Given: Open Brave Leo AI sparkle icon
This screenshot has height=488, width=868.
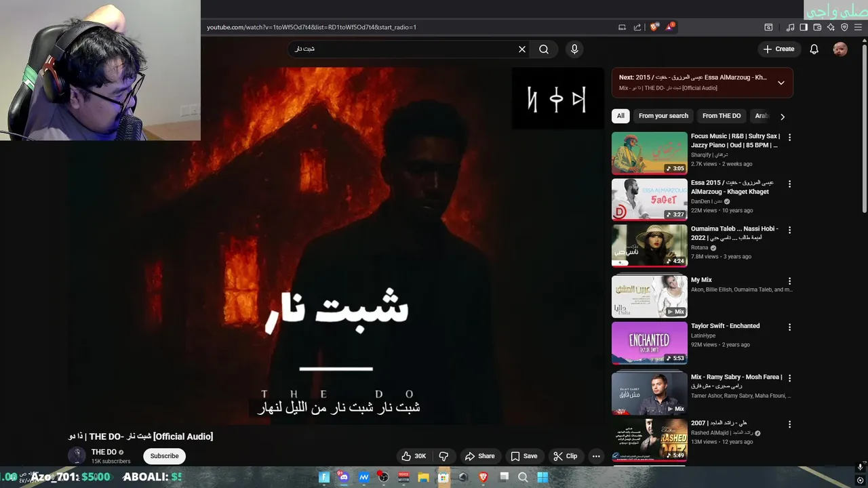Looking at the screenshot, I should 831,27.
